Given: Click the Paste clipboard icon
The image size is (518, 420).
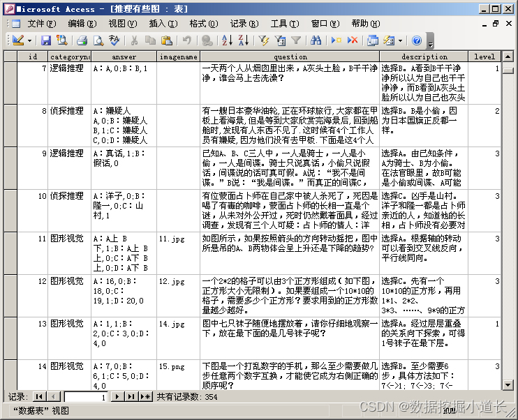Looking at the screenshot, I should click(x=166, y=40).
